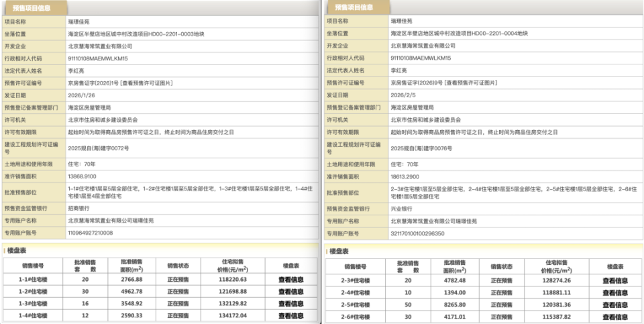Click the right 楼盘表 section heading
This screenshot has height=324, width=644.
point(339,252)
